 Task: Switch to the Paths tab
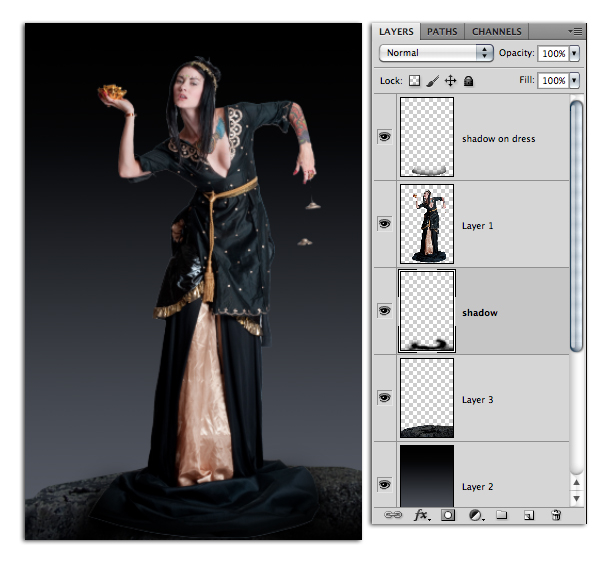tap(442, 31)
